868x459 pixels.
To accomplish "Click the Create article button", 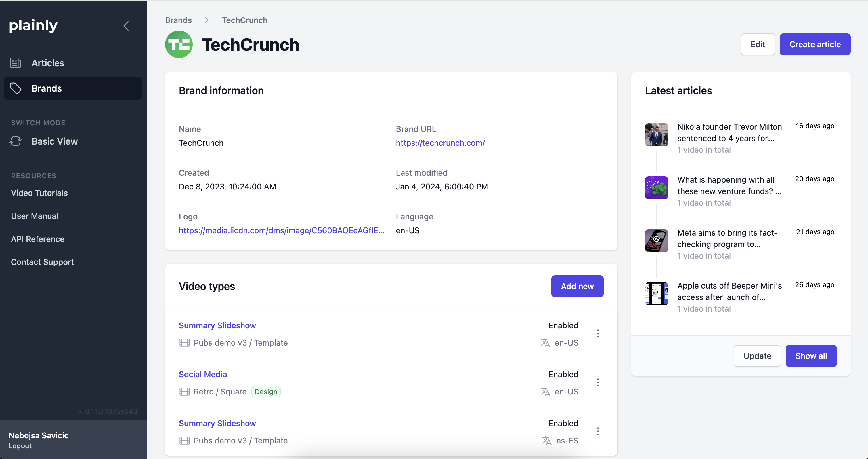I will click(815, 44).
